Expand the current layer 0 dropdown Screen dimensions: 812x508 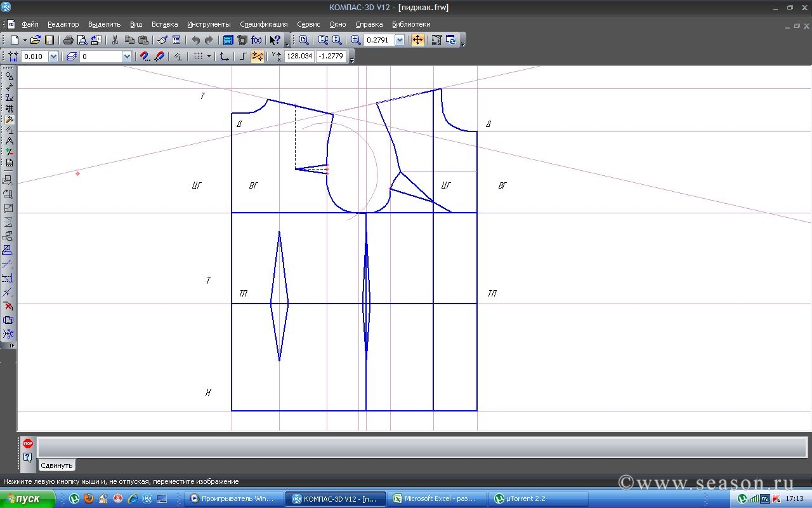click(x=127, y=57)
